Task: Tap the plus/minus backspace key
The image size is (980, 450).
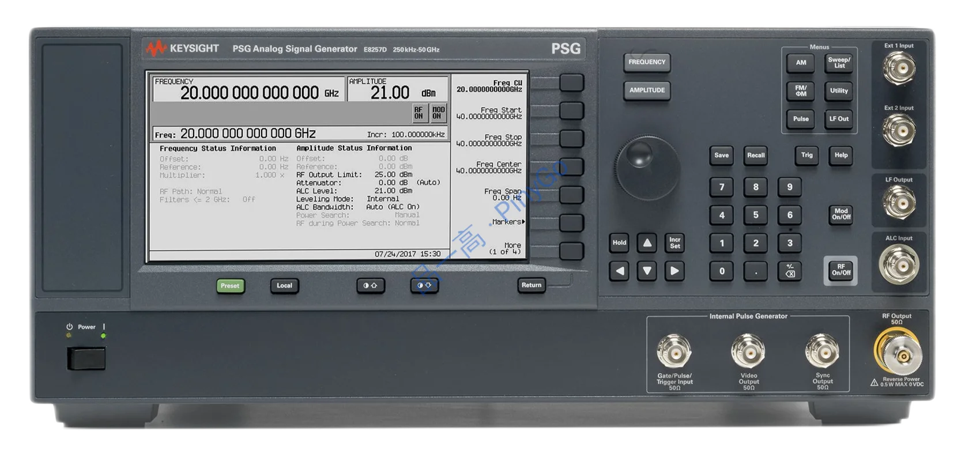Action: click(790, 271)
